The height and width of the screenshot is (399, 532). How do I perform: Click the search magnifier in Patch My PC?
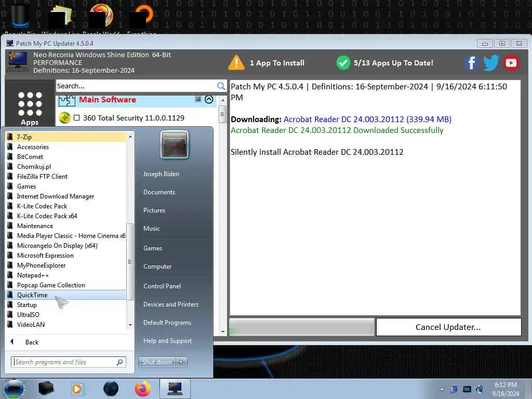[221, 86]
